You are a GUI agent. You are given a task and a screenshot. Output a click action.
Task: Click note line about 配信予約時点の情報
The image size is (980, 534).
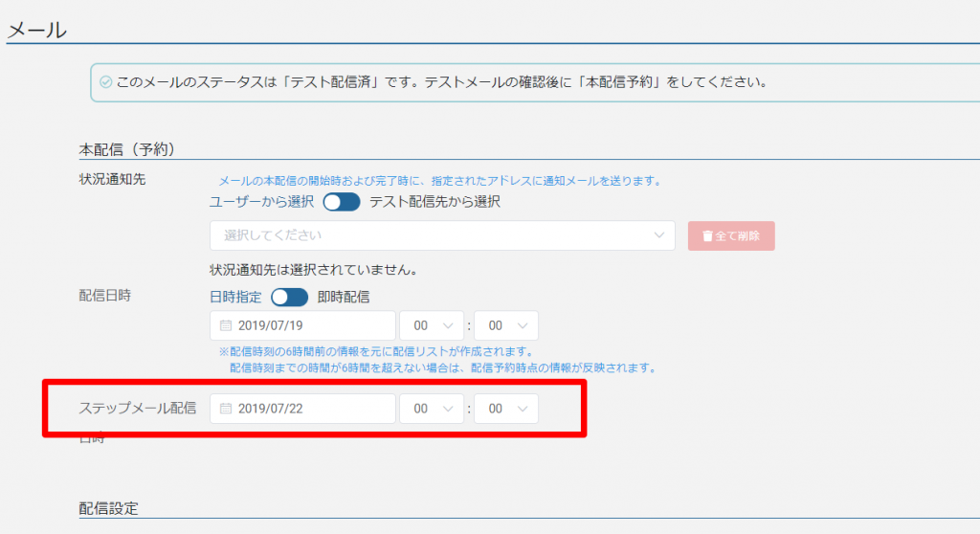442,367
